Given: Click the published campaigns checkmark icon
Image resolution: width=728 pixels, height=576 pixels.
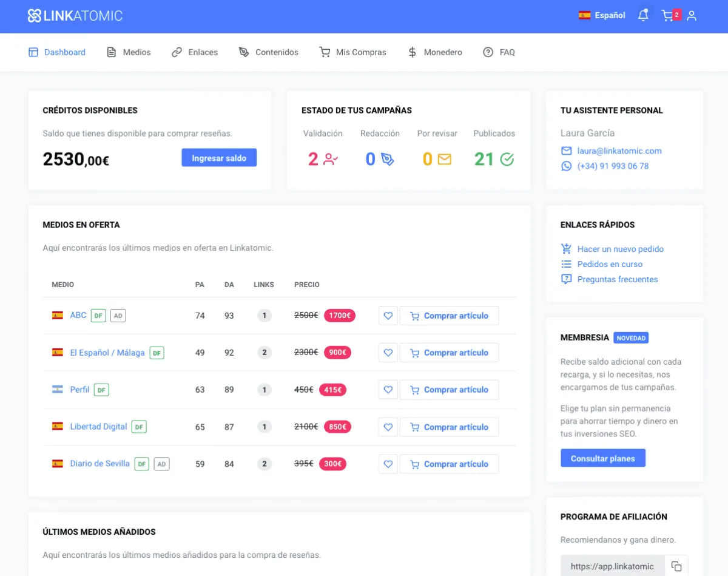Looking at the screenshot, I should [507, 159].
